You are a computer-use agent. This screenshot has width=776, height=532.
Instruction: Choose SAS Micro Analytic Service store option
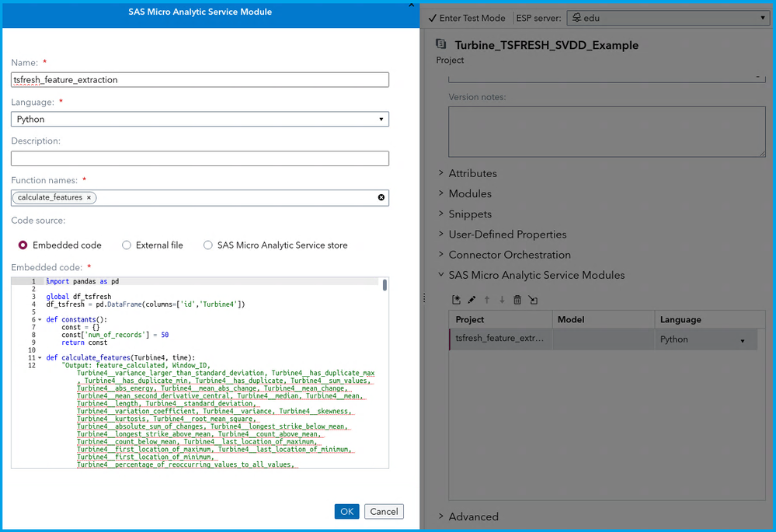pyautogui.click(x=208, y=245)
